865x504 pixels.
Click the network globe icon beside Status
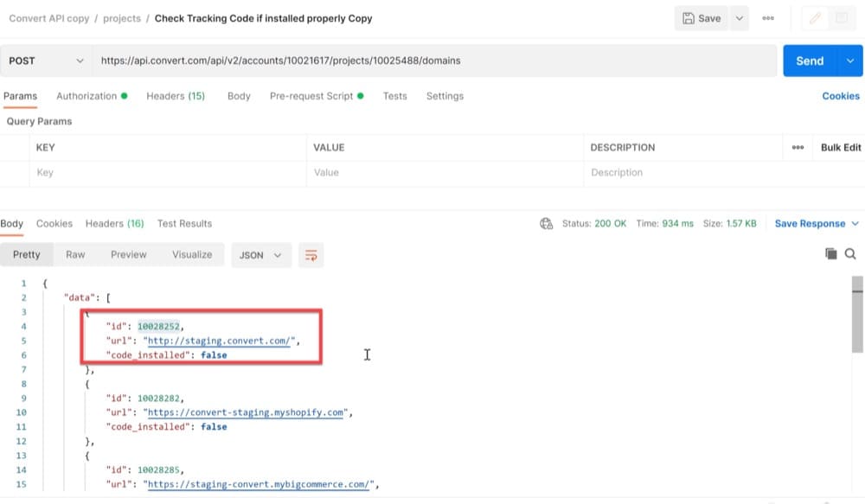coord(546,223)
